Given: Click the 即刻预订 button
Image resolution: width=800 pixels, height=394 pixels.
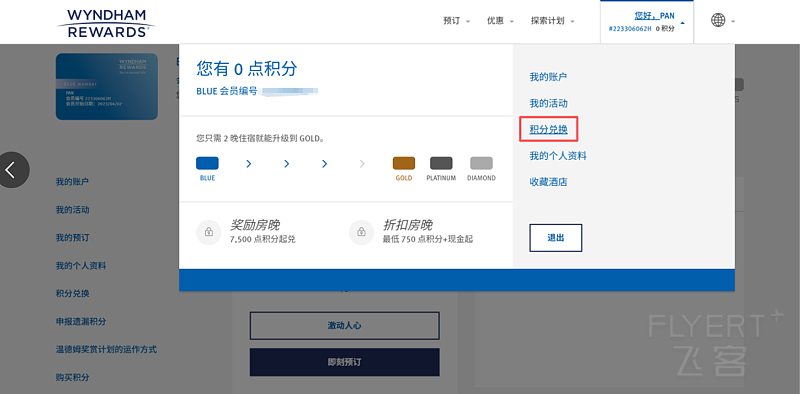Looking at the screenshot, I should 344,362.
